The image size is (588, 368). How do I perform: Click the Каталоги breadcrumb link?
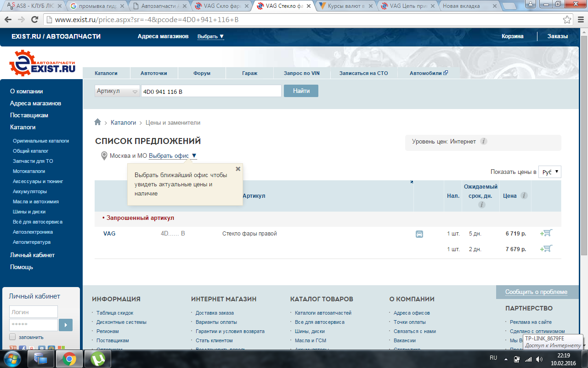(x=123, y=123)
